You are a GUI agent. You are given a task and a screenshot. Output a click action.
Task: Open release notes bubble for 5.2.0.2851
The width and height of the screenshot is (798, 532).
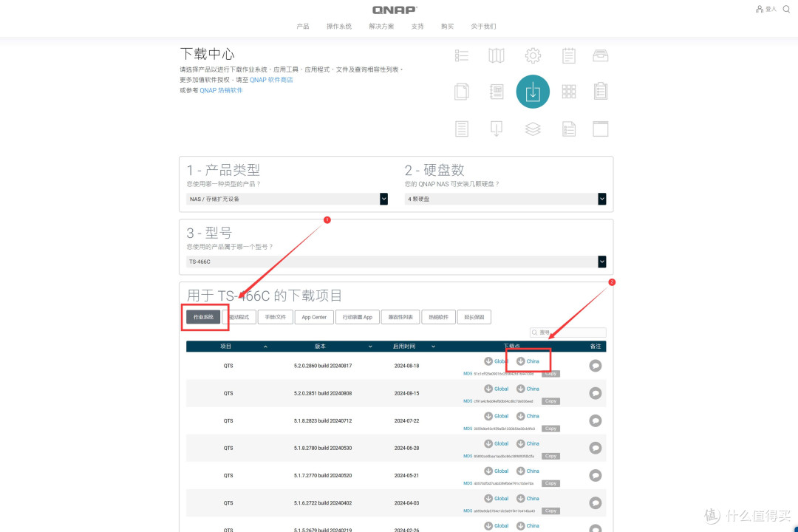[x=596, y=393]
